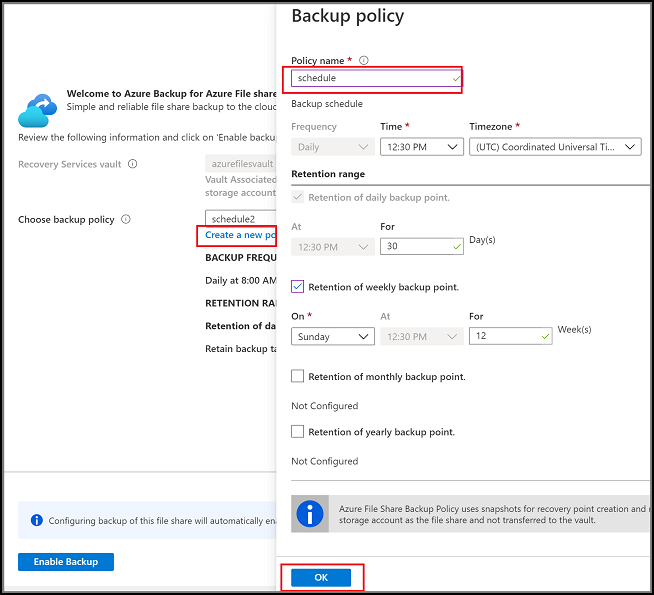This screenshot has height=595, width=654.
Task: Open the daily retention At time dropdown
Action: click(x=333, y=247)
